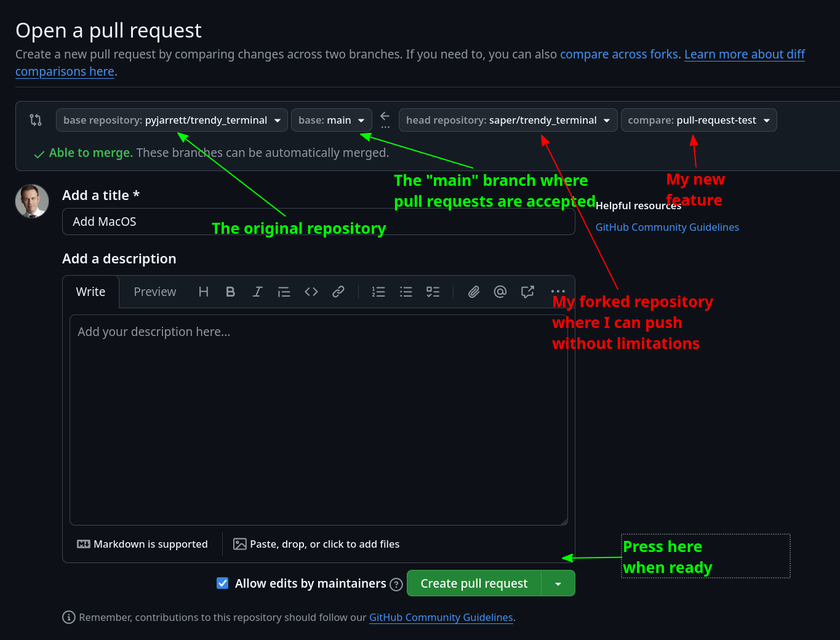
Task: Insert a numbered list
Action: click(x=378, y=292)
